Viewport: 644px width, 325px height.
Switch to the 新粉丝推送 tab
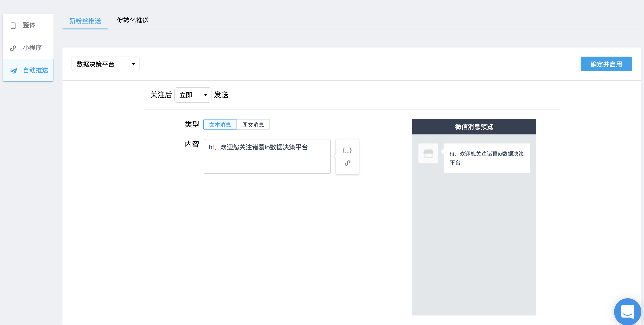[x=85, y=21]
